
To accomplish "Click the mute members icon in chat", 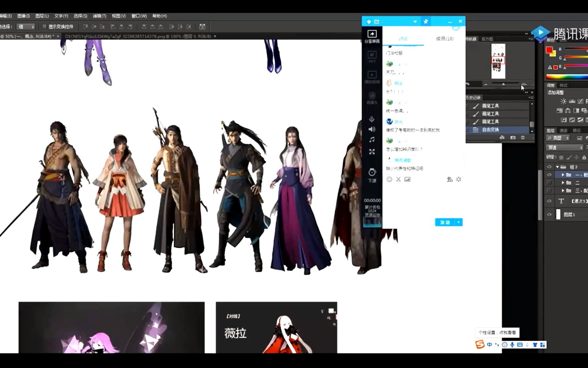I will click(x=450, y=179).
